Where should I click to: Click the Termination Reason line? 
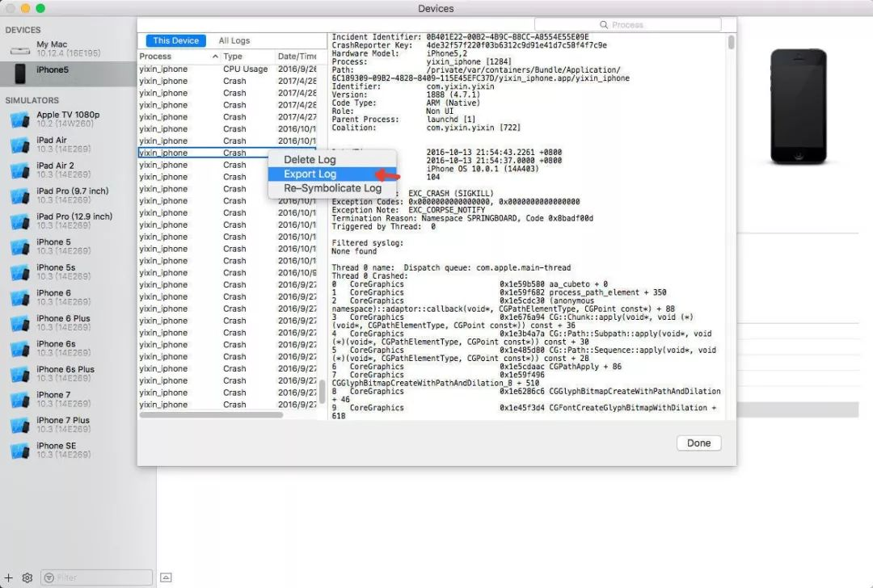point(462,219)
